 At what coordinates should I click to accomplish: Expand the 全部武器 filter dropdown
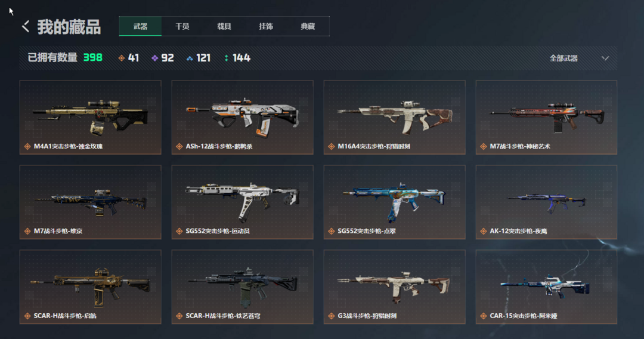[579, 58]
